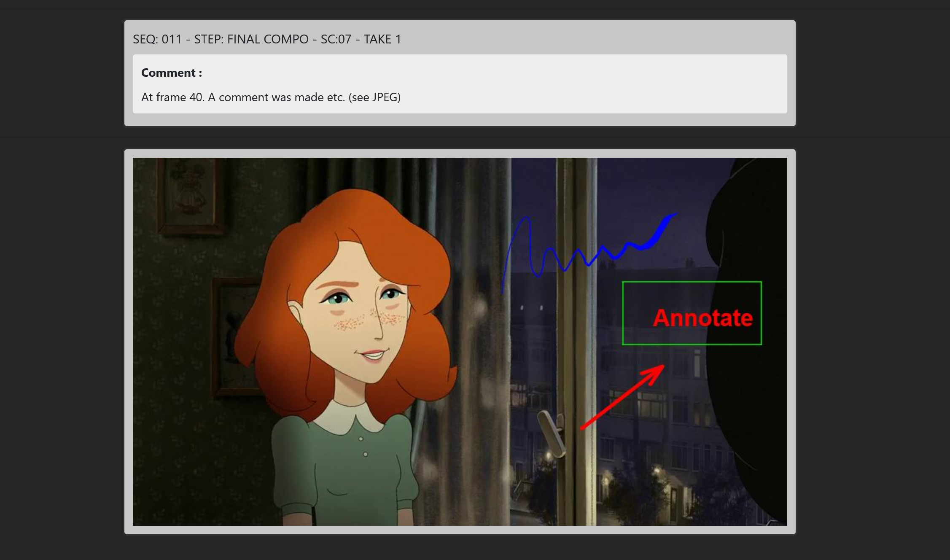This screenshot has height=560, width=950.
Task: Click the 'SEQ: 011' header title
Action: pos(157,39)
